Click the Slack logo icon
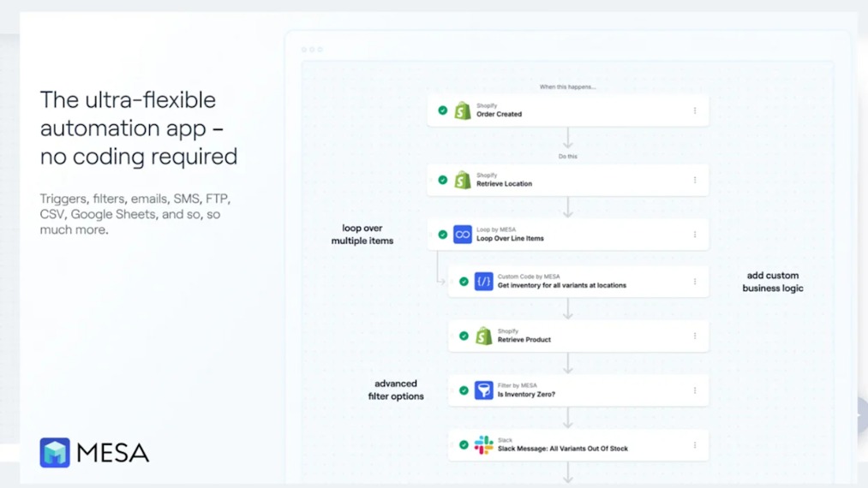This screenshot has width=868, height=488. tap(483, 445)
